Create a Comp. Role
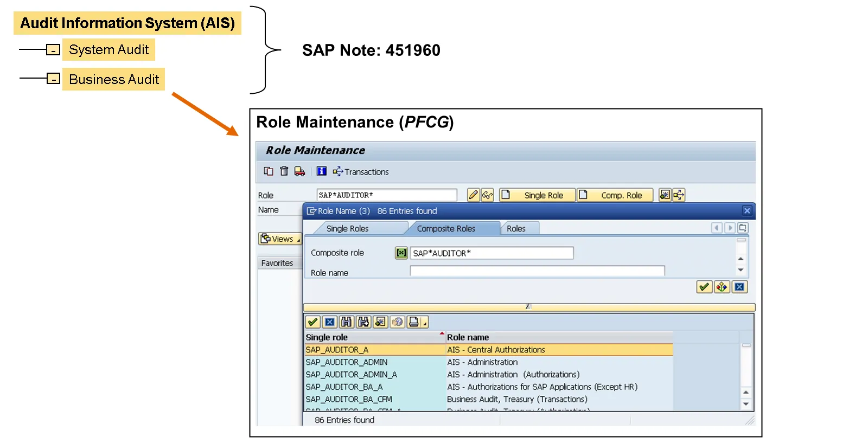This screenshot has width=868, height=443. [615, 195]
